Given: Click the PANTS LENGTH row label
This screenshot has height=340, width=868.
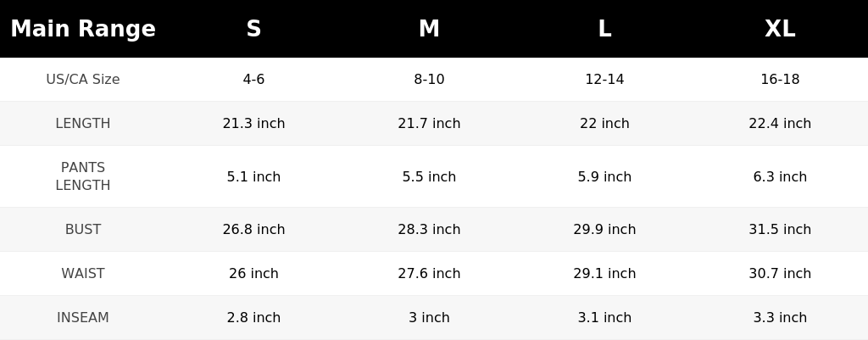Looking at the screenshot, I should coord(83,176).
